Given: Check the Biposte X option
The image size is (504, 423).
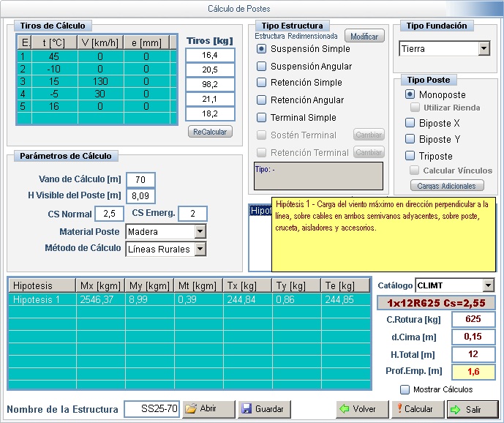Looking at the screenshot, I should point(410,123).
